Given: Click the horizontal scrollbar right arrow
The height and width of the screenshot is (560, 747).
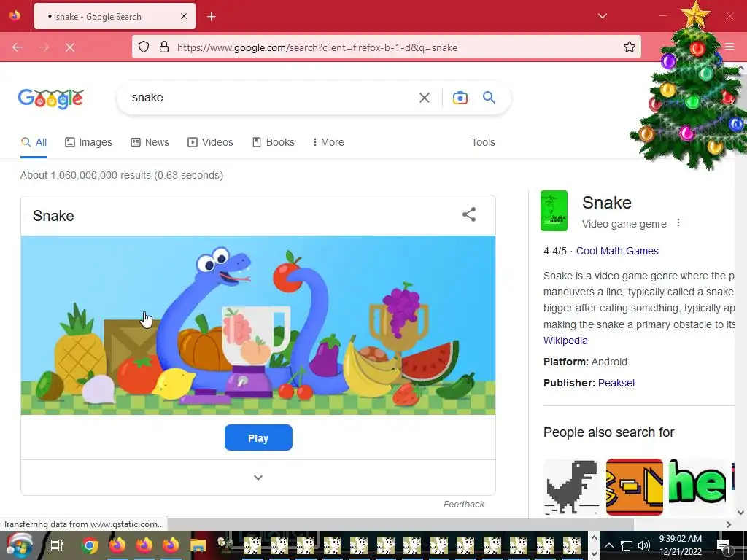Looking at the screenshot, I should click(x=729, y=524).
